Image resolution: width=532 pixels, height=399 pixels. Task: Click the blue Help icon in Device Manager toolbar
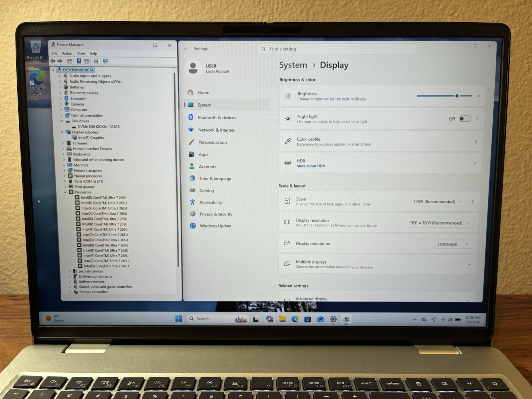79,61
